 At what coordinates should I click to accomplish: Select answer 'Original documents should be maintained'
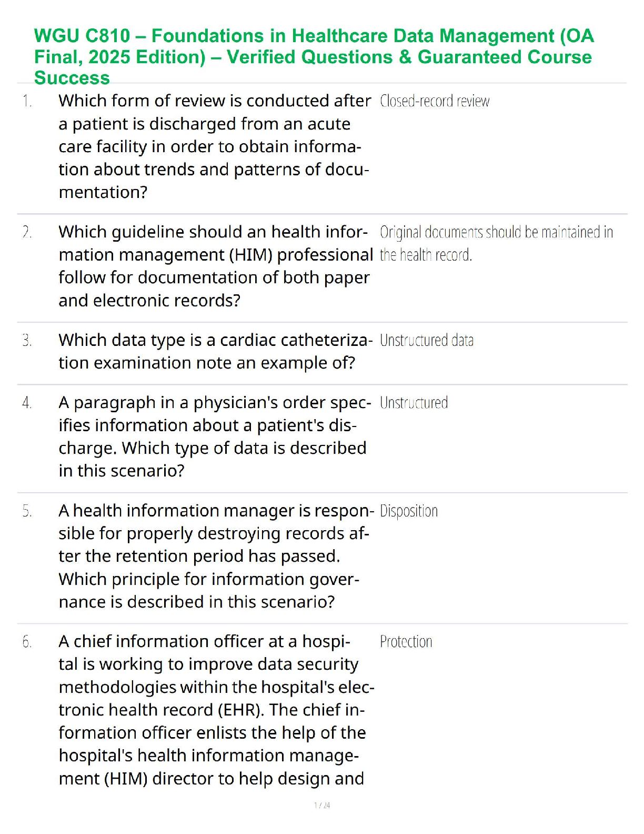tap(496, 243)
